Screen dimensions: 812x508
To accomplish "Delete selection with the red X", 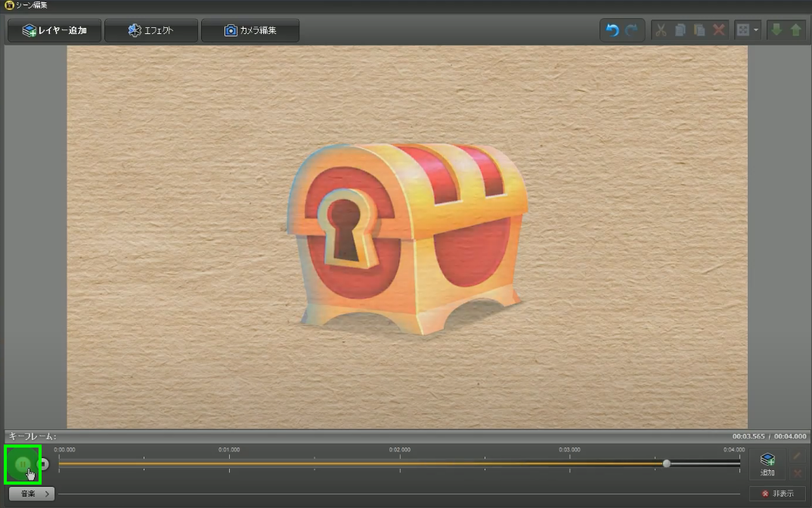I will click(x=719, y=31).
